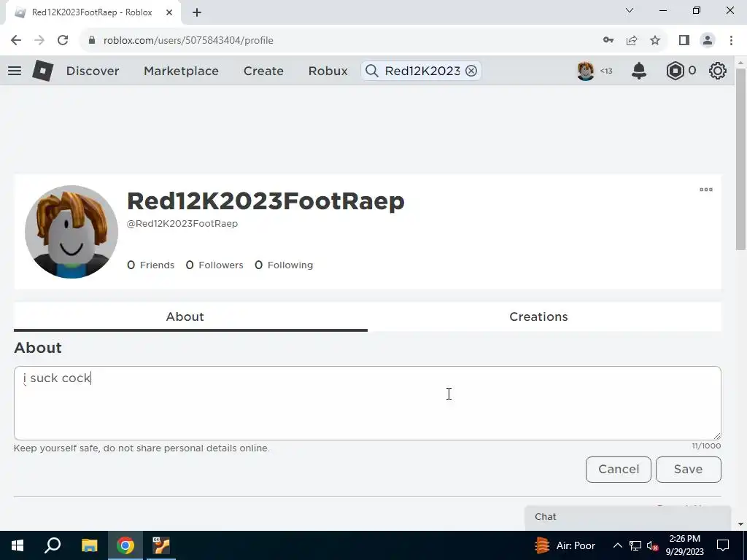
Task: Open a new browser tab
Action: (x=197, y=12)
